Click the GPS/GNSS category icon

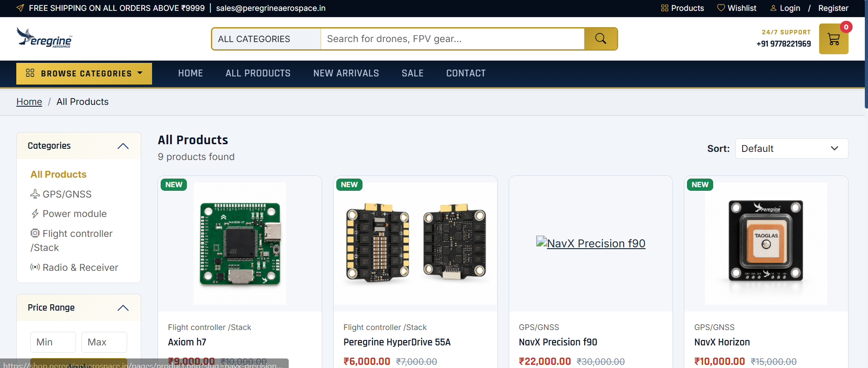[35, 194]
